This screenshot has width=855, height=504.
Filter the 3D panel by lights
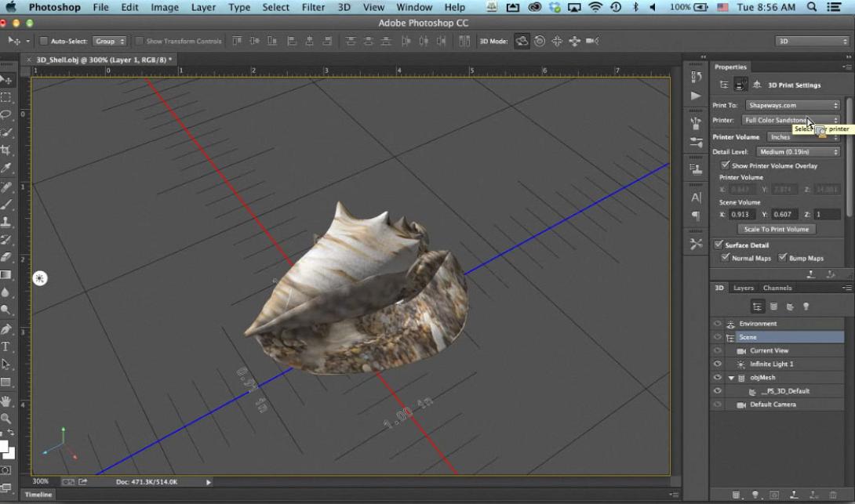[806, 306]
